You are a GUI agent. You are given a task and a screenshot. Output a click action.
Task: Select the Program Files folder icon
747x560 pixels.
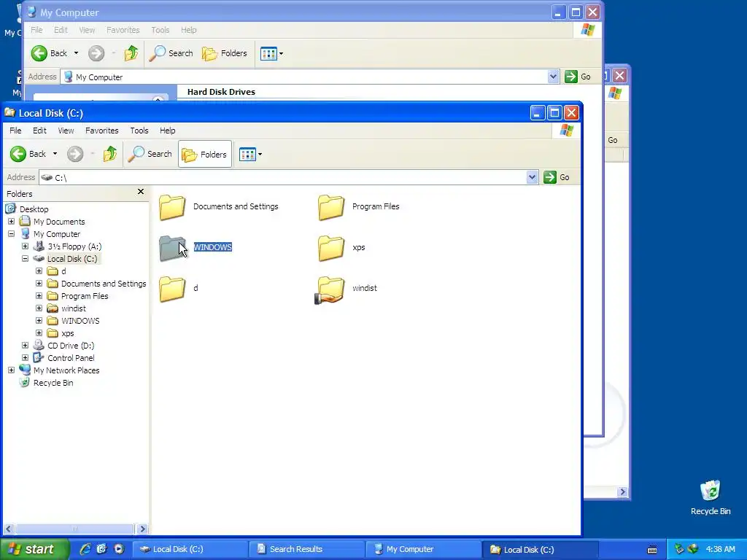pos(331,207)
